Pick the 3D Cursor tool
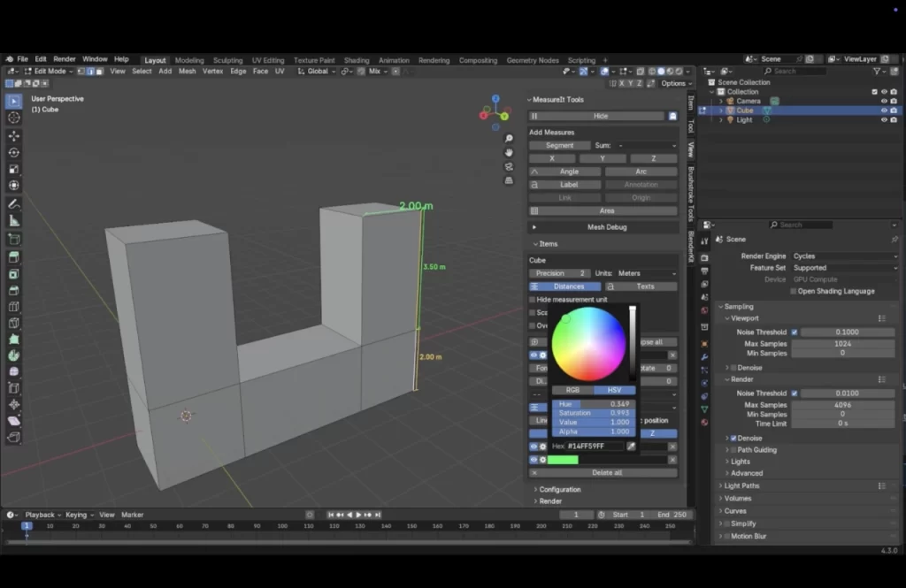 pyautogui.click(x=13, y=119)
